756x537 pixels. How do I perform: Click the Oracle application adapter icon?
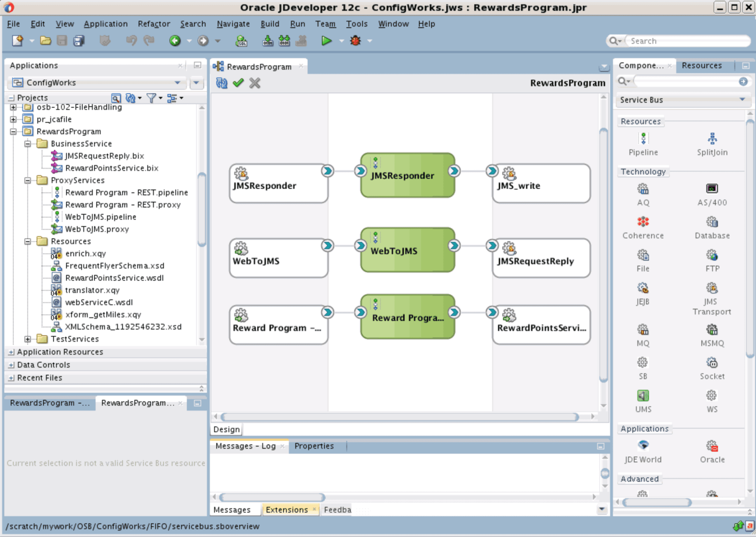(x=712, y=445)
